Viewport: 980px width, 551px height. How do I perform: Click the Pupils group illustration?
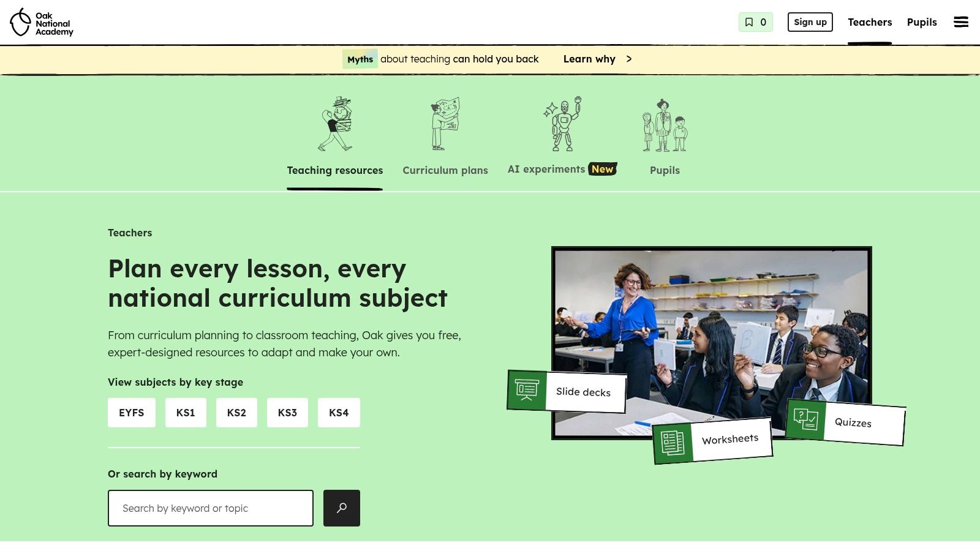(x=665, y=125)
